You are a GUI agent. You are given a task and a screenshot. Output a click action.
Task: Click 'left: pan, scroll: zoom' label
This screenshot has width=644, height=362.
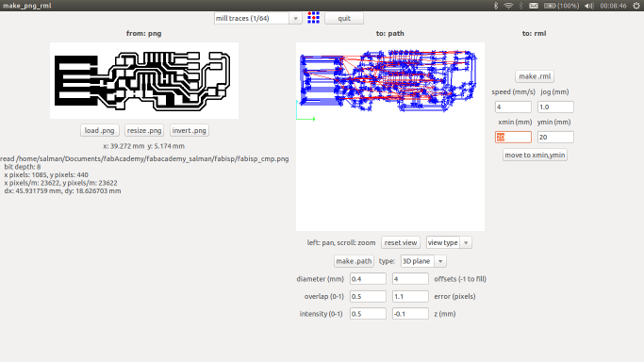[x=341, y=242]
